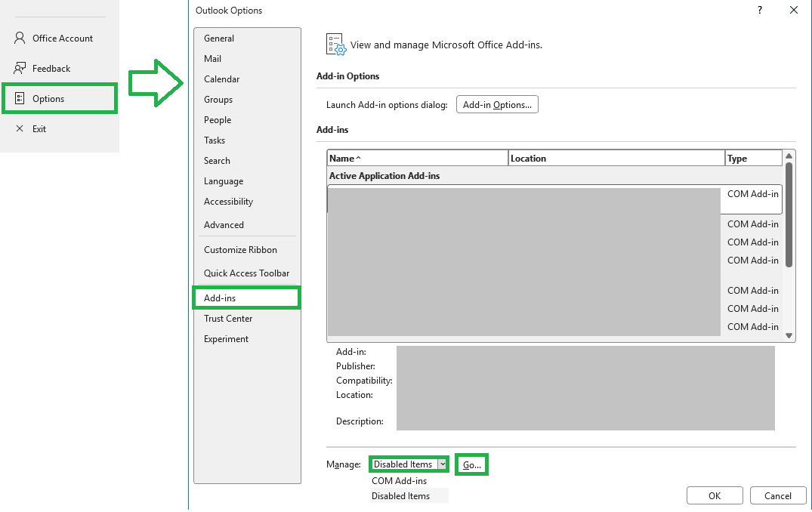This screenshot has height=512, width=812.
Task: Open Office Account in backstage menu
Action: coord(60,38)
